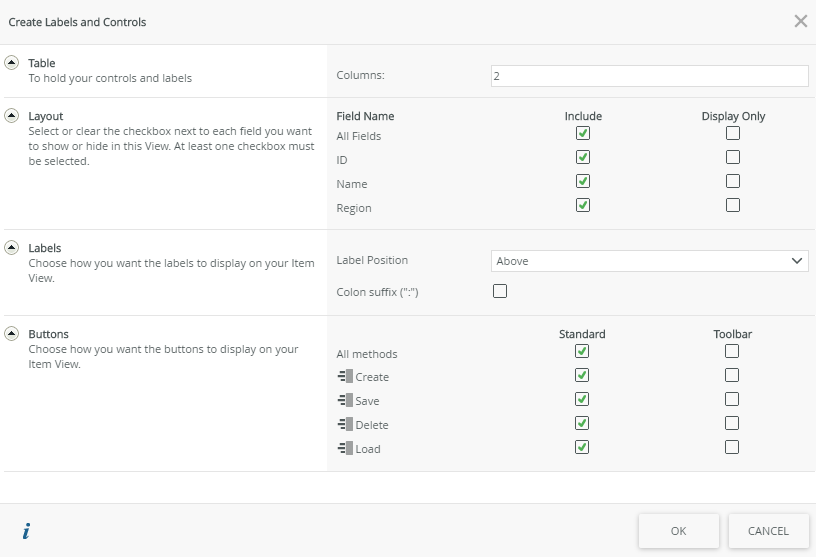Click the method icon beside Load

[345, 449]
